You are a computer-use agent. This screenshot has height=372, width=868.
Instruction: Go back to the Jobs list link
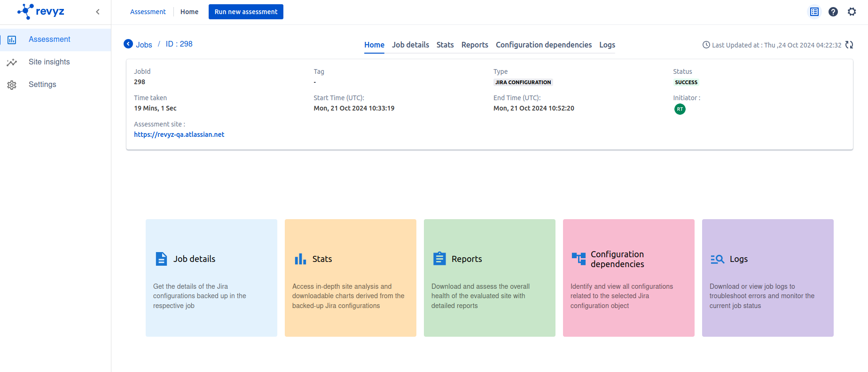(144, 45)
